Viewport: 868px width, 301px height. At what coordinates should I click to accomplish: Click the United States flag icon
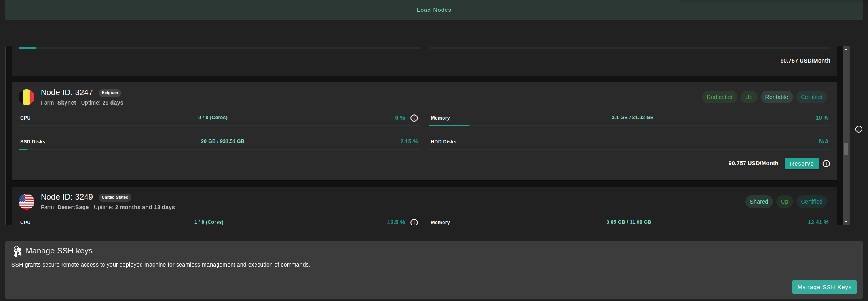(x=27, y=202)
